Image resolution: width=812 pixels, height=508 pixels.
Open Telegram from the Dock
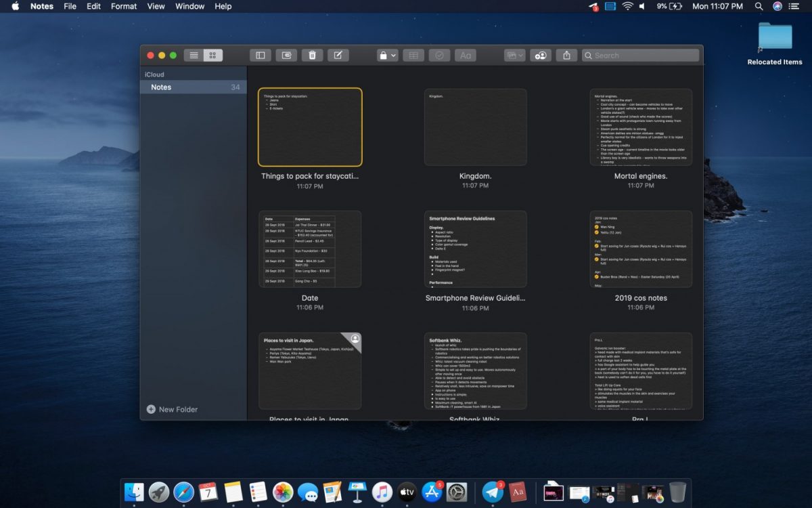[493, 492]
